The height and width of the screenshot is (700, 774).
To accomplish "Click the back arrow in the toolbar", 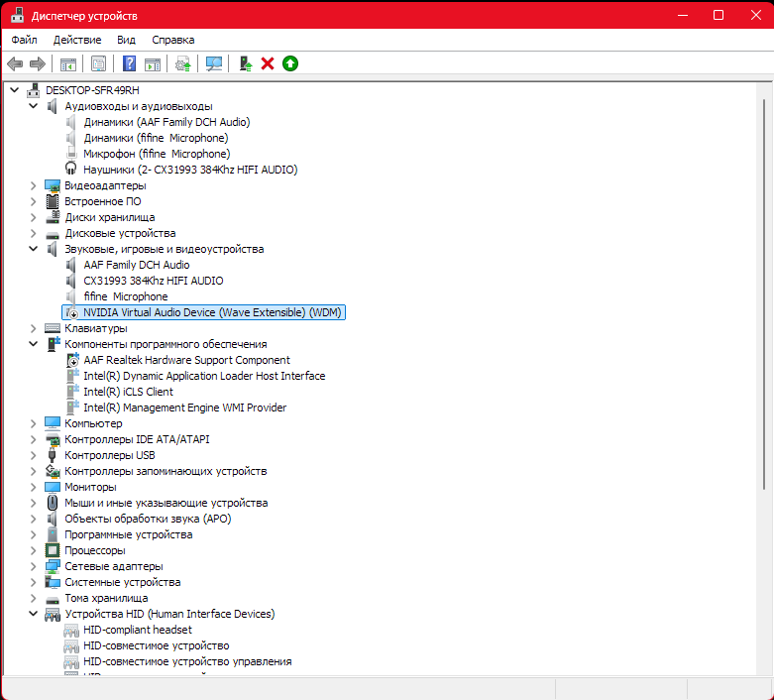I will pos(15,63).
